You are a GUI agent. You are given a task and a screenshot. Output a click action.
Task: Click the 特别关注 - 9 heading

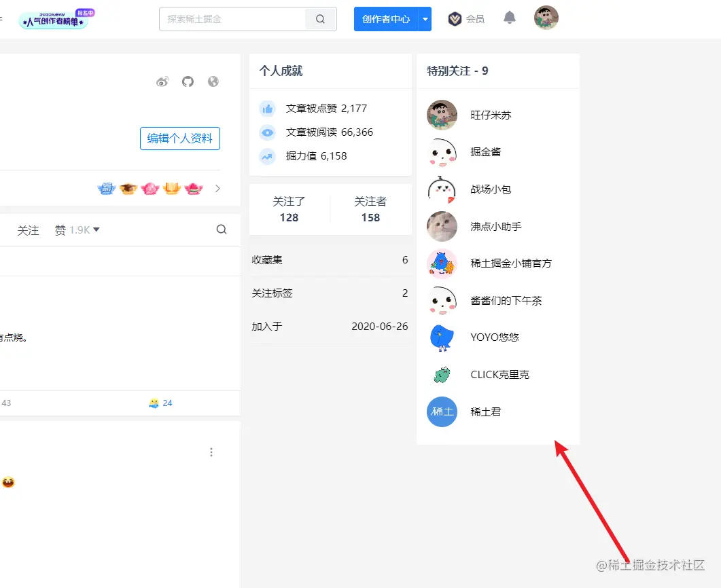coord(457,71)
